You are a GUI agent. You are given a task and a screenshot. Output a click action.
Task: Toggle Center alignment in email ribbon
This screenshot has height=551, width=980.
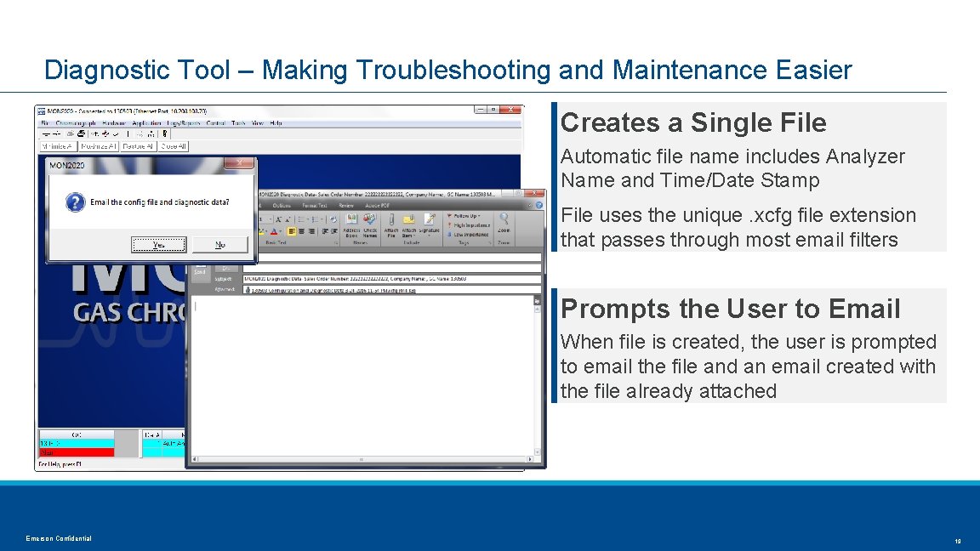[302, 231]
